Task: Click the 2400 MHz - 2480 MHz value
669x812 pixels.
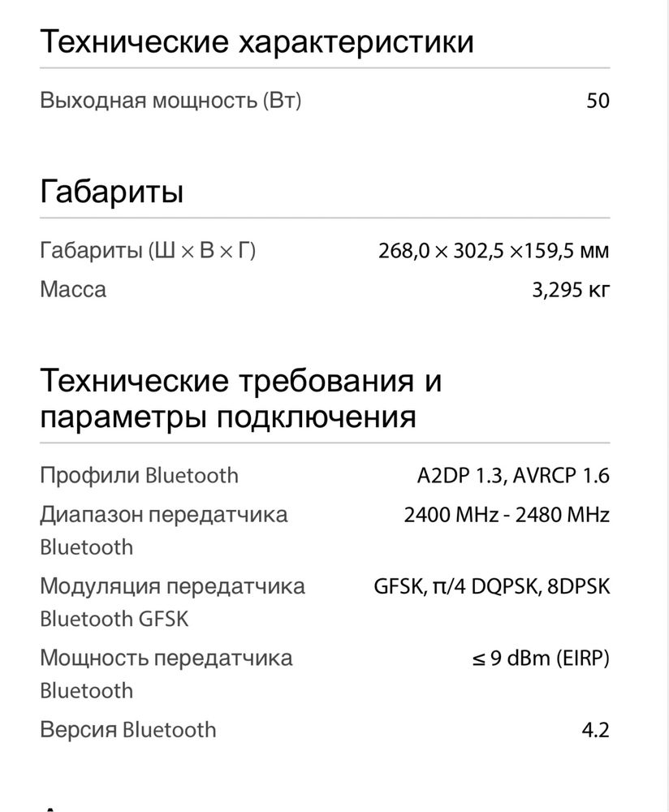Action: click(x=507, y=515)
